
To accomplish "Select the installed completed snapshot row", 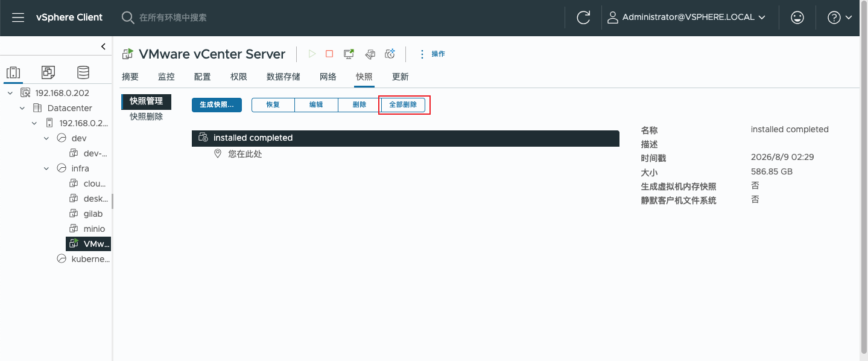I will (x=405, y=138).
